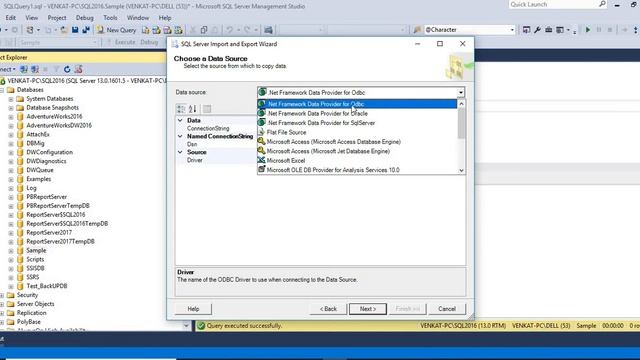Select Microsoft Access (Microsoft Jet Database Engine)
This screenshot has height=360, width=640.
click(x=357, y=151)
